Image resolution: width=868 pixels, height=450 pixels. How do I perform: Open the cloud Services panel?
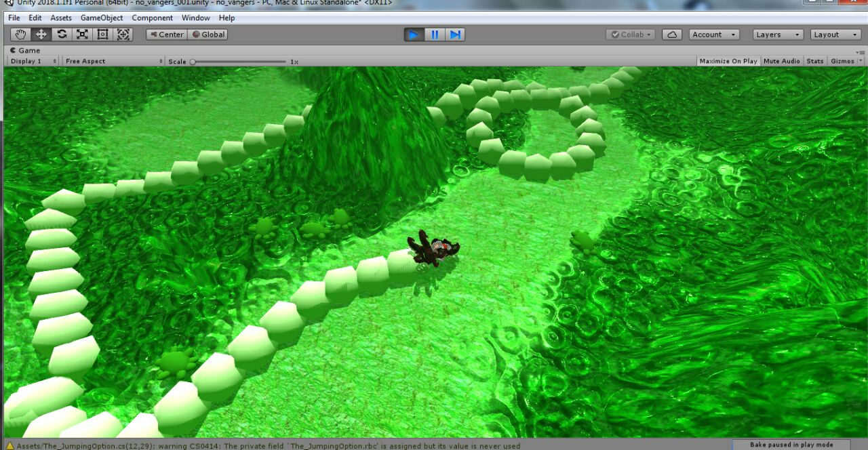tap(671, 35)
